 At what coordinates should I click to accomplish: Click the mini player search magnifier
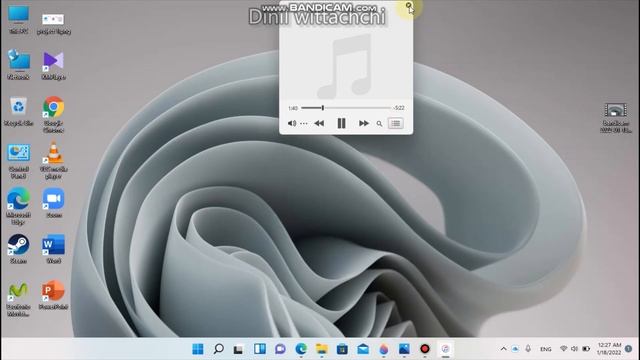[379, 124]
